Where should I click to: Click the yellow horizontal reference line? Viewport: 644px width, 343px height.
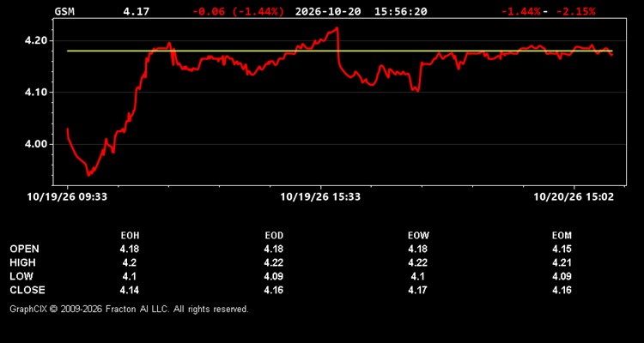point(340,51)
